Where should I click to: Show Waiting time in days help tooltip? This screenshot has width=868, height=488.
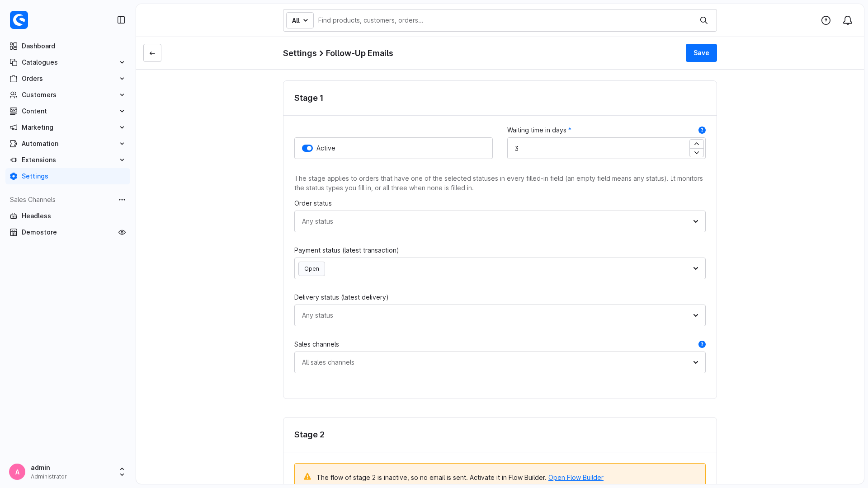[x=702, y=130]
